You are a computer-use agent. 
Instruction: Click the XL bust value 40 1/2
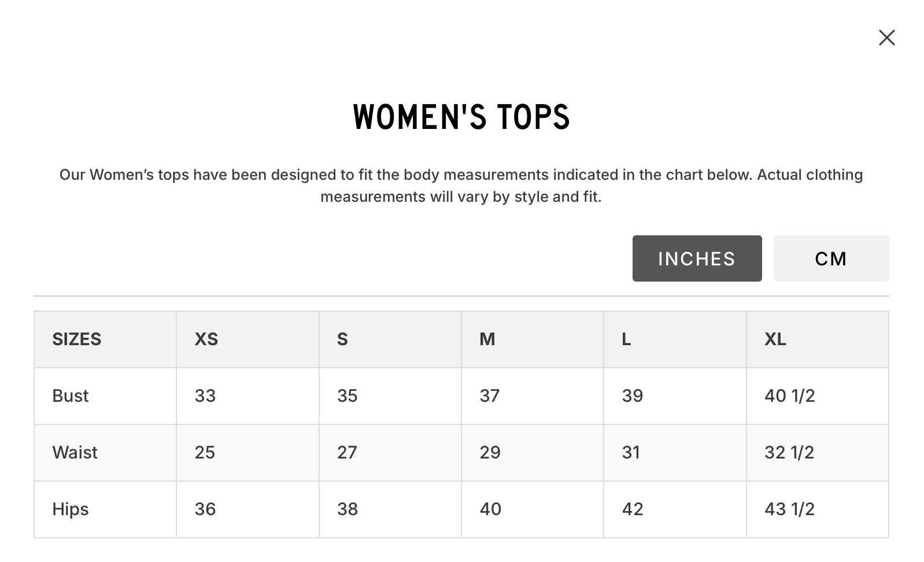click(789, 395)
